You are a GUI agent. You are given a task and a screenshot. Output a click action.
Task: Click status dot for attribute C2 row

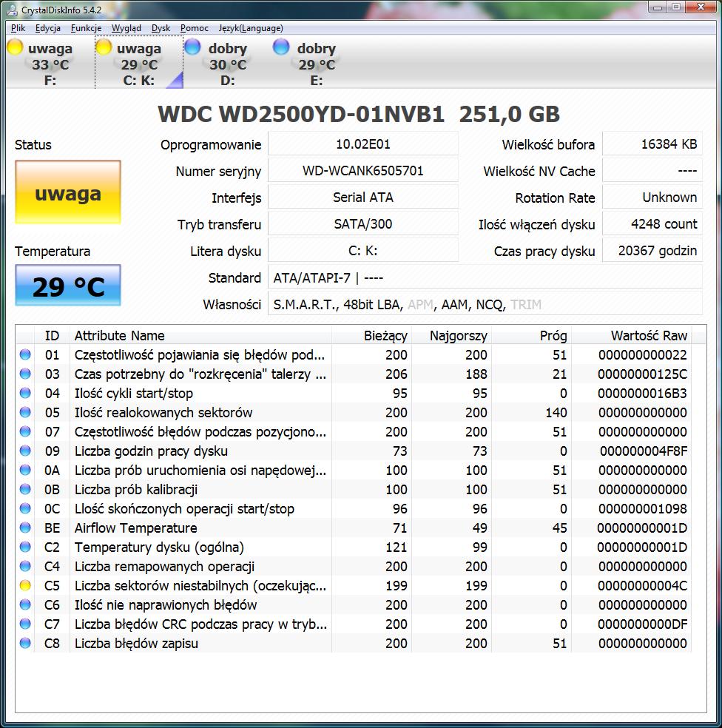coord(25,547)
